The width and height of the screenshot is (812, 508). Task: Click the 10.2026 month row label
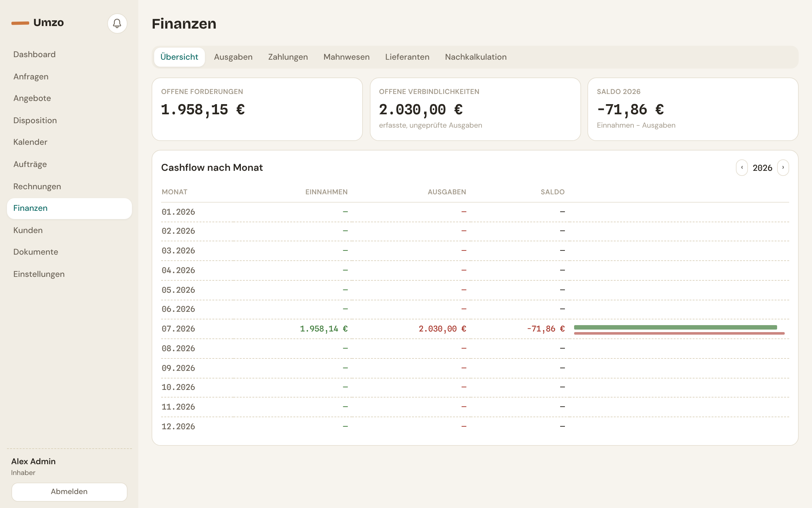coord(178,387)
